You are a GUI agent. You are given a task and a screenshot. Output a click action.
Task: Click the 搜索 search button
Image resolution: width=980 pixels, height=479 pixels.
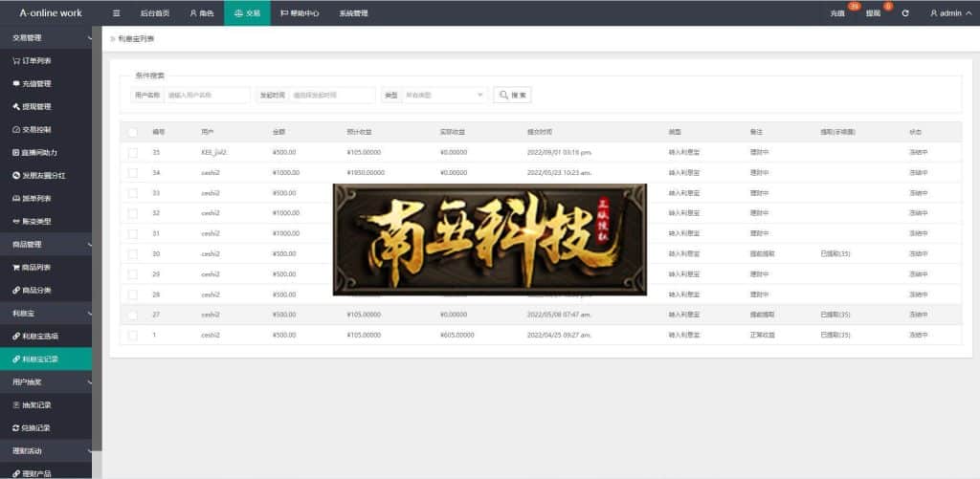click(513, 95)
